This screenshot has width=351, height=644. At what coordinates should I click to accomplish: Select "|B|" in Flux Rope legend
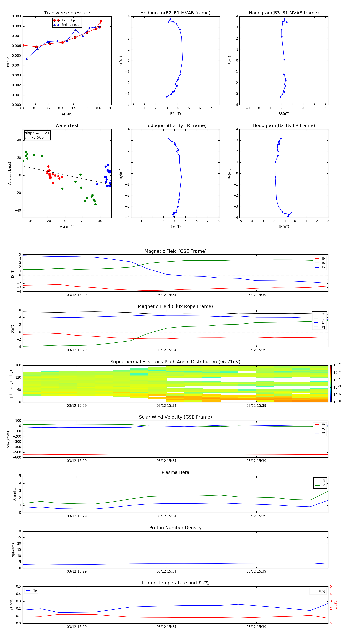(320, 327)
